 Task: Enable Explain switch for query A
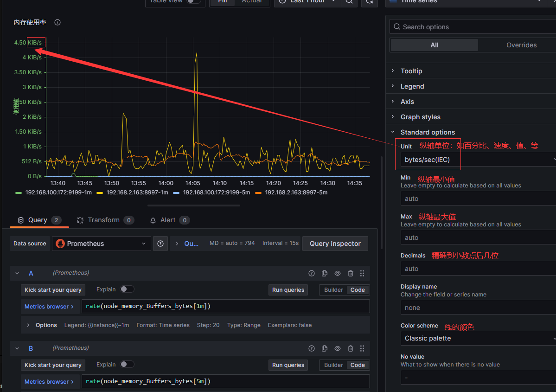[127, 289]
